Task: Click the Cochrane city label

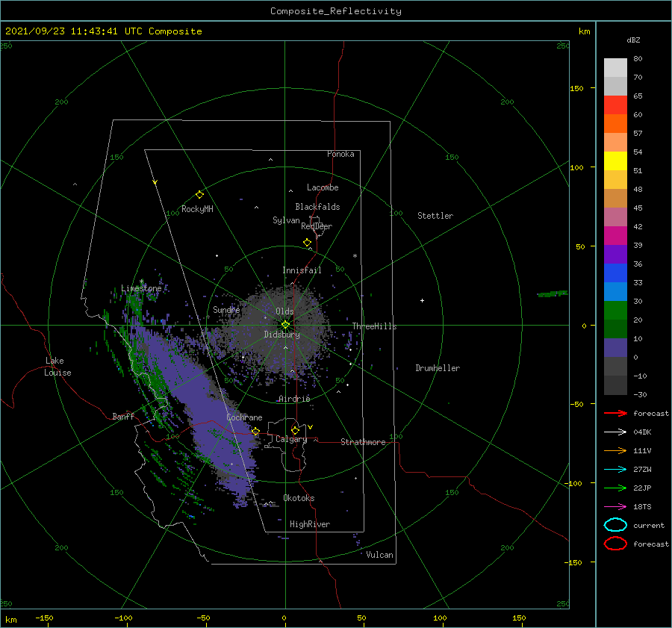Action: pos(244,417)
